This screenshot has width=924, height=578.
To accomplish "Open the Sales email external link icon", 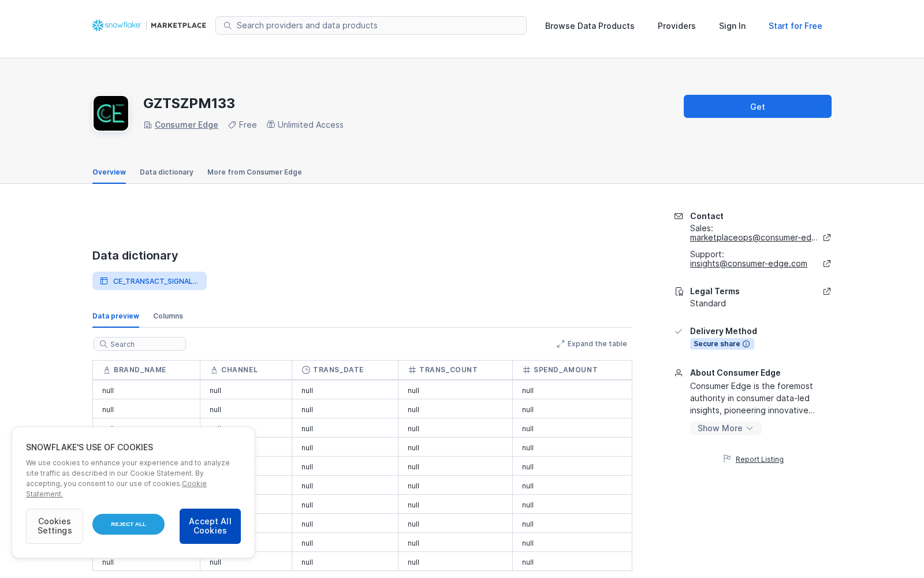I will pos(827,238).
